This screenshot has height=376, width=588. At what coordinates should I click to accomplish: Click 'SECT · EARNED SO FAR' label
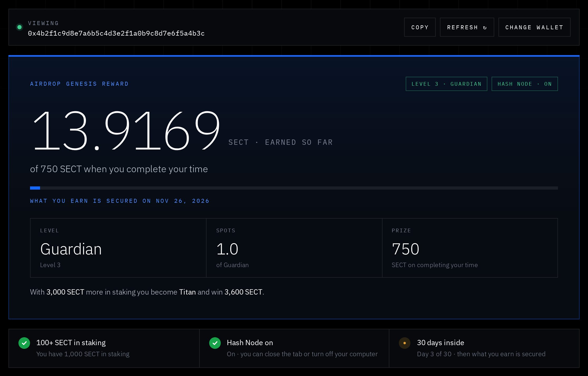(x=281, y=142)
